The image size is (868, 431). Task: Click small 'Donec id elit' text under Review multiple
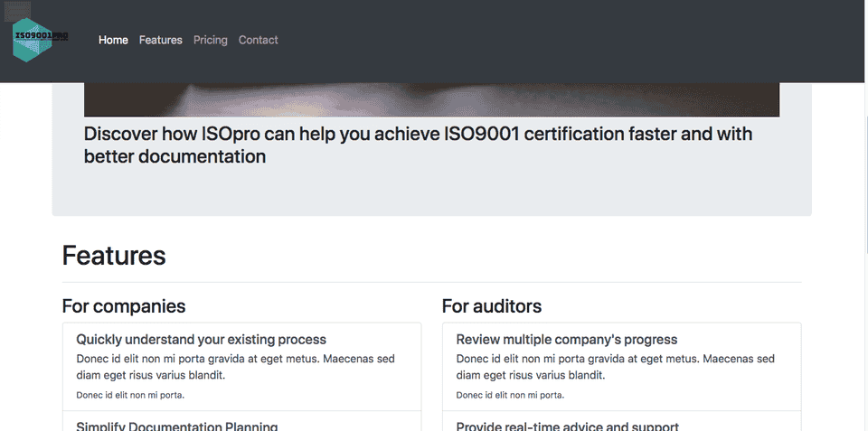tap(510, 395)
